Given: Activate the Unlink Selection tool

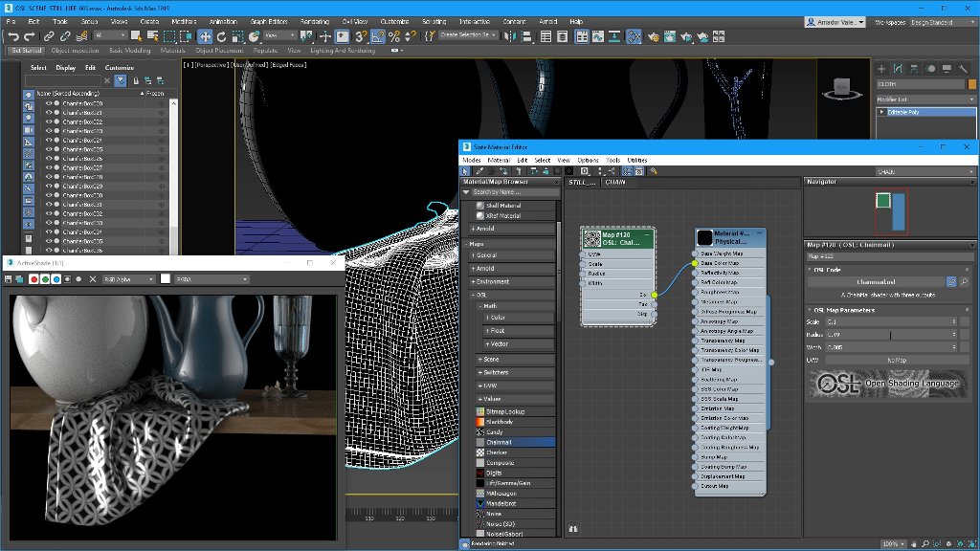Looking at the screenshot, I should click(x=65, y=37).
